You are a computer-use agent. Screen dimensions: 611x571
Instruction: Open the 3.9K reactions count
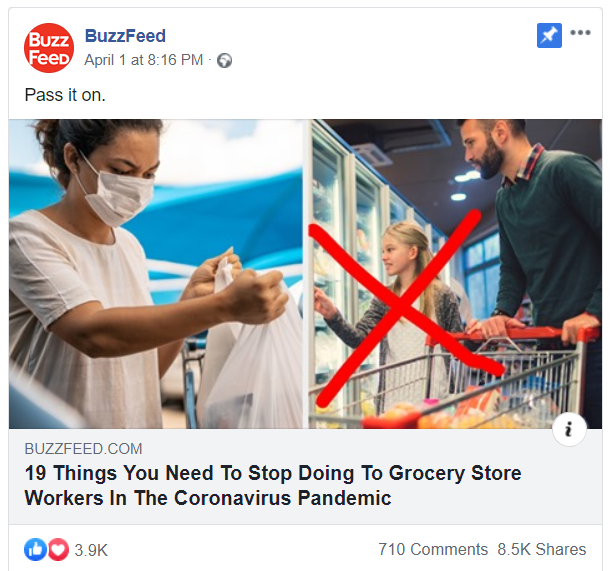(91, 550)
